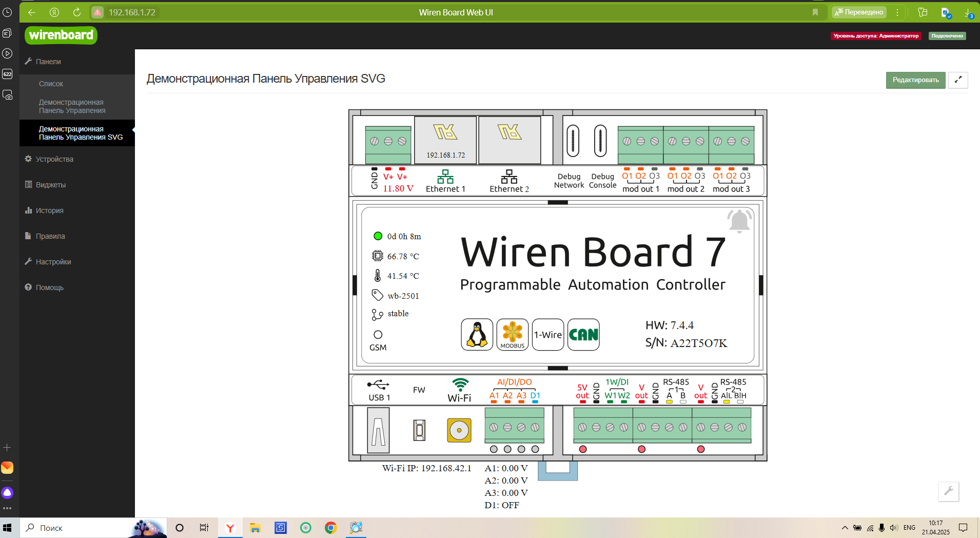This screenshot has height=538, width=980.
Task: Click the Подключено connection status badge
Action: [947, 36]
